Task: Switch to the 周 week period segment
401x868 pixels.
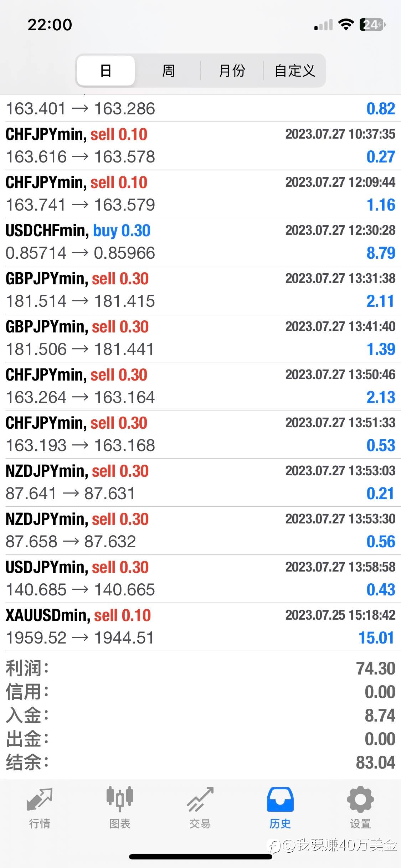Action: click(x=168, y=71)
